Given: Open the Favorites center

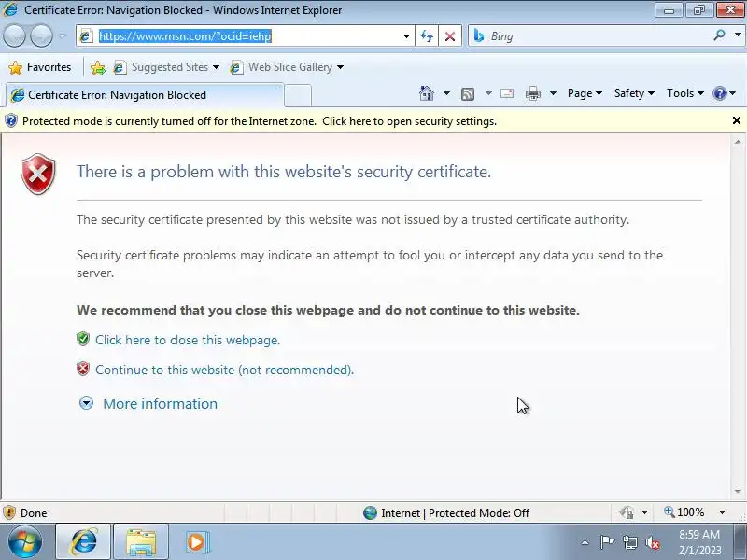Looking at the screenshot, I should pyautogui.click(x=40, y=67).
